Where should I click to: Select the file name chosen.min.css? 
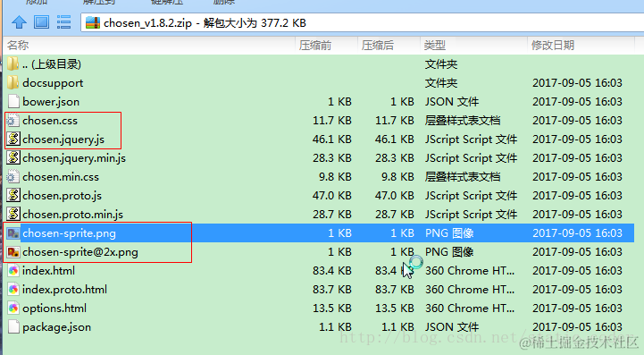[61, 177]
